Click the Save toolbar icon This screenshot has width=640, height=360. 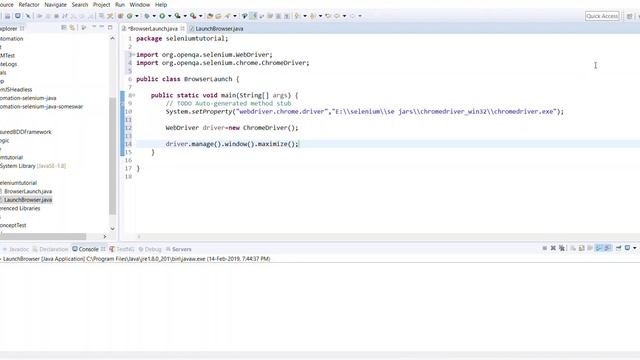click(x=7, y=16)
